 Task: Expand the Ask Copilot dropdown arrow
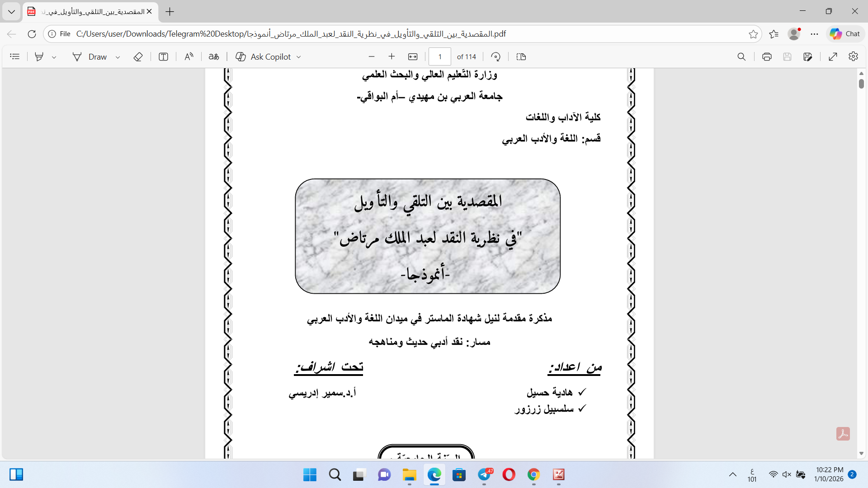point(299,57)
